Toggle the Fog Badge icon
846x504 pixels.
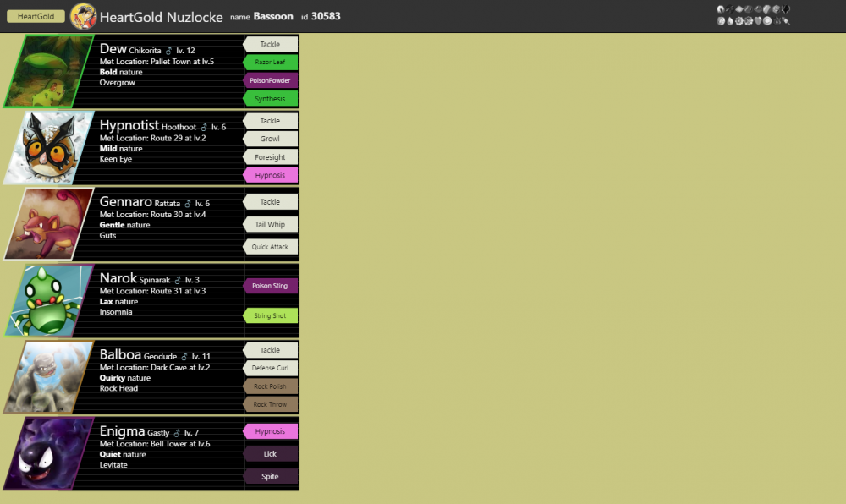(748, 8)
